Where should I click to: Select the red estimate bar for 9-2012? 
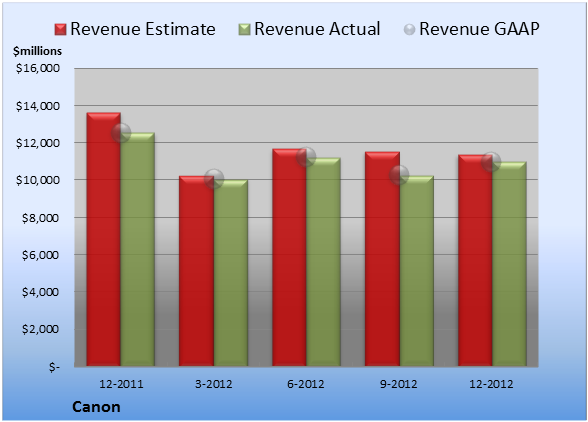point(382,259)
